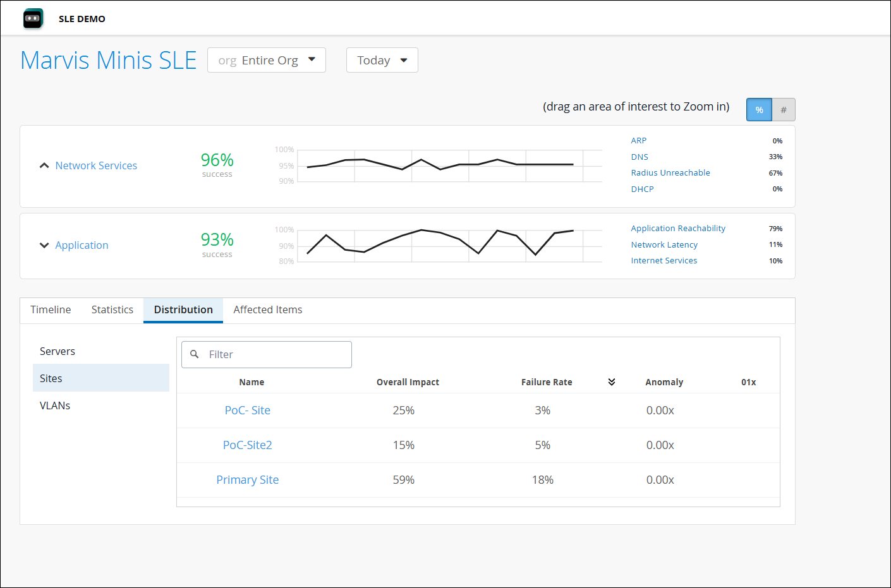
Task: Open the Today time range dropdown
Action: (382, 59)
